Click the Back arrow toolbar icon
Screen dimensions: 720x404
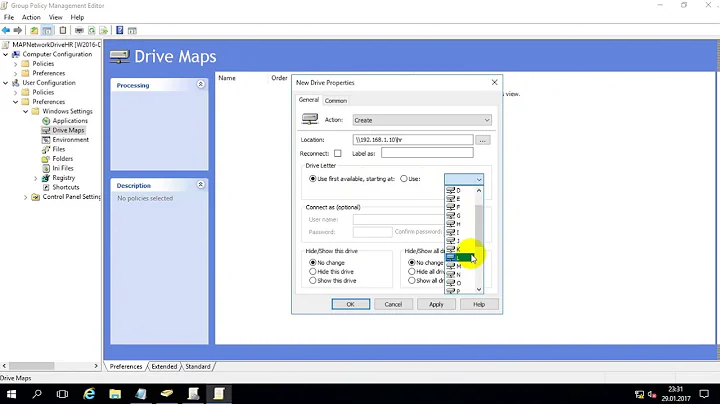click(6, 30)
